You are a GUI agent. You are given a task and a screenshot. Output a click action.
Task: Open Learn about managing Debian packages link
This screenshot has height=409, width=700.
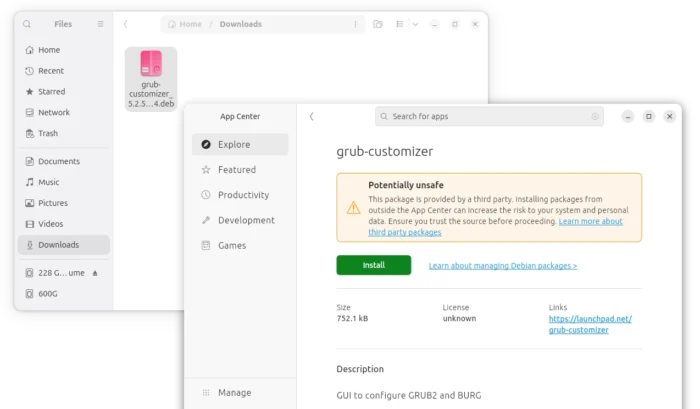coord(503,266)
